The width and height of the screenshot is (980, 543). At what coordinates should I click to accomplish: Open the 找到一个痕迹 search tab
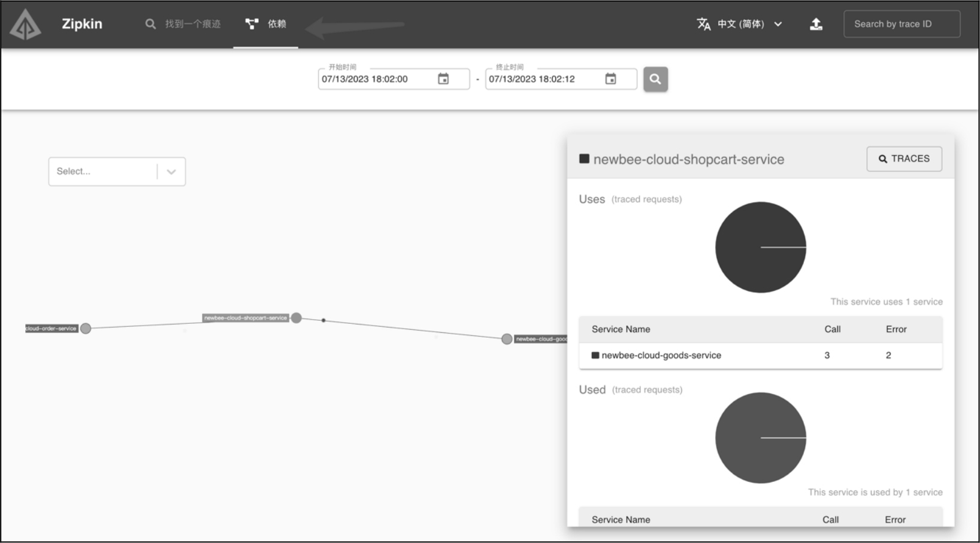pos(183,24)
